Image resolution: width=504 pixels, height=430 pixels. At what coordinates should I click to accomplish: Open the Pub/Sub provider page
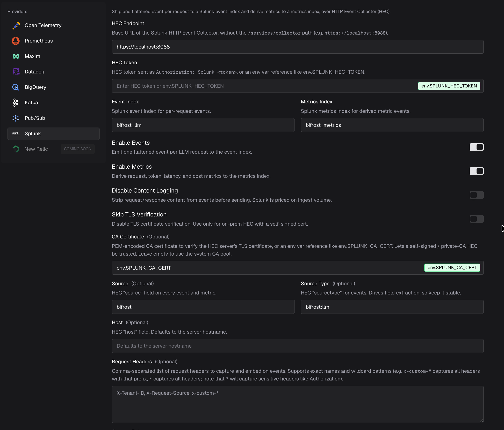tap(53, 118)
